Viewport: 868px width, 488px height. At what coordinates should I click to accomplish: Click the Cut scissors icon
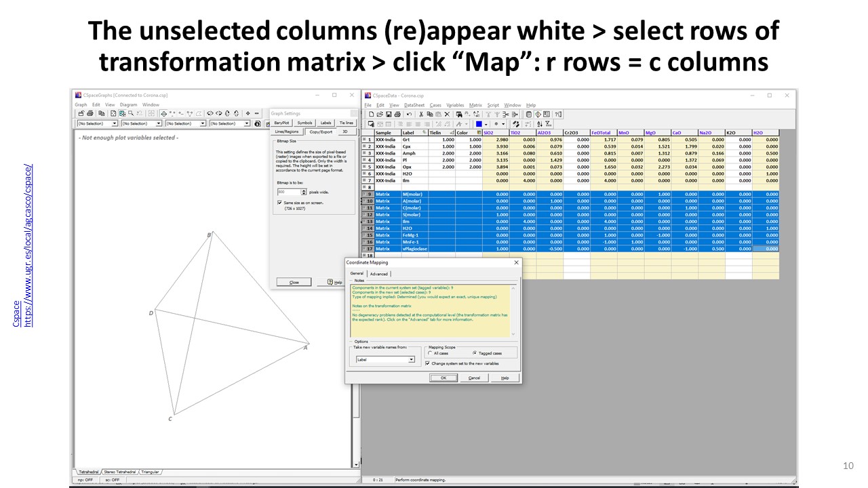tap(421, 115)
